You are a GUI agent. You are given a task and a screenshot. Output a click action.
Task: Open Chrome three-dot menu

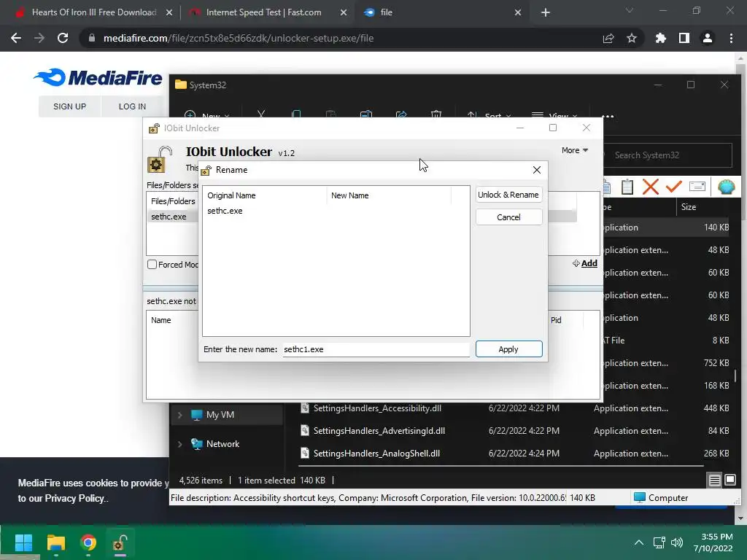(731, 38)
